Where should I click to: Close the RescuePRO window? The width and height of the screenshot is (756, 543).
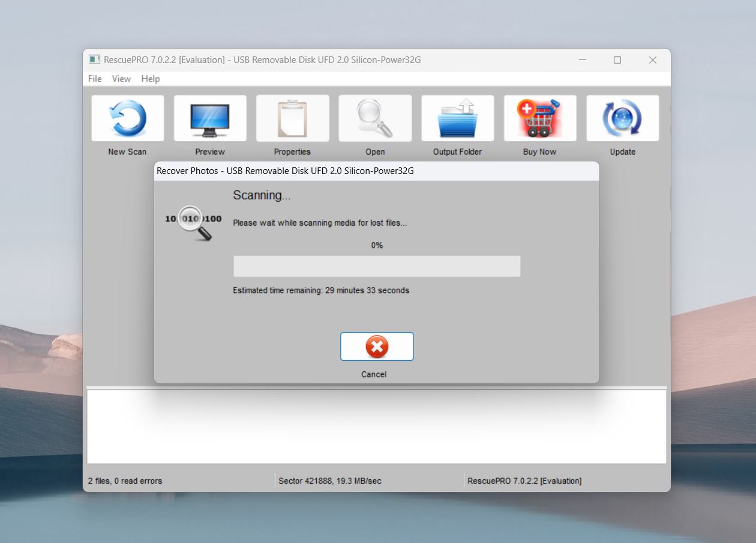click(653, 60)
